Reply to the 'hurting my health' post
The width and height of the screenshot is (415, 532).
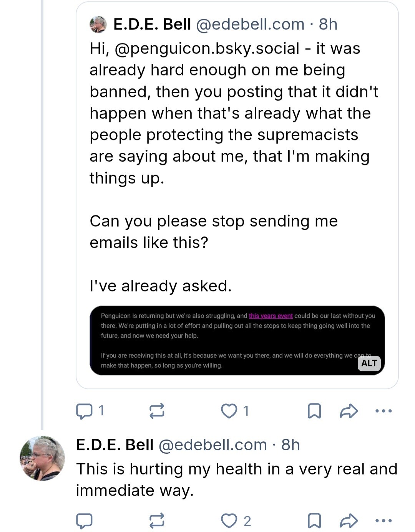coord(84,520)
